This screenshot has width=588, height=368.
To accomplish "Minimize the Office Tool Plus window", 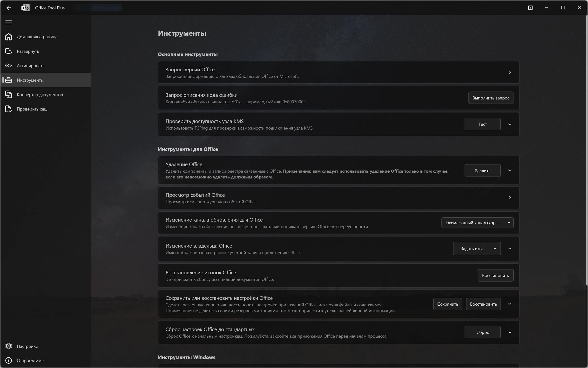I will (547, 8).
